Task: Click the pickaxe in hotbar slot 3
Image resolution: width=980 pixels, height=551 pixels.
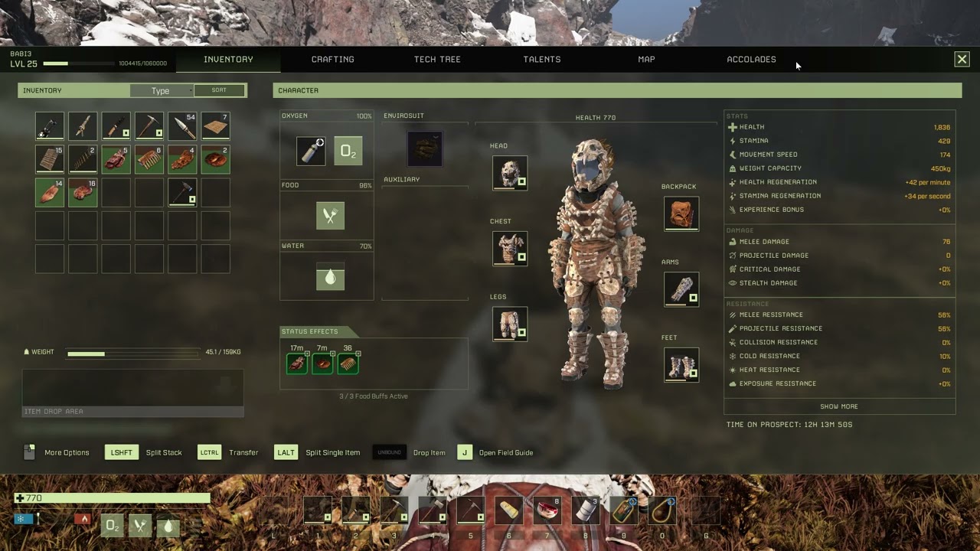Action: pos(394,510)
